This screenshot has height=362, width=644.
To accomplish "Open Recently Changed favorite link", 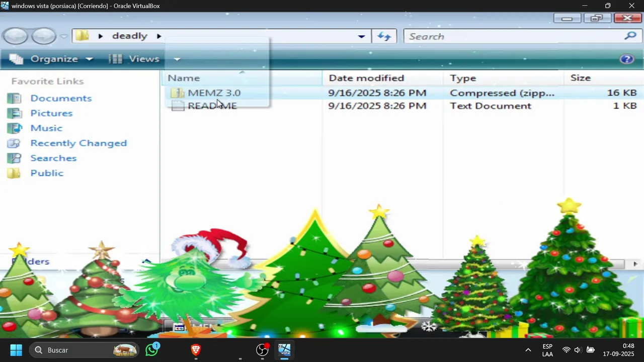I will point(78,143).
